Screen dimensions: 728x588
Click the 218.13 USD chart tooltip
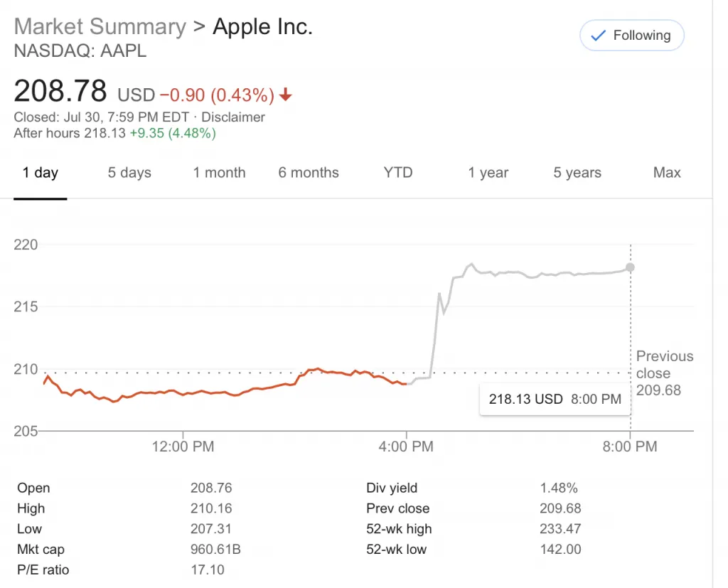[x=555, y=399]
